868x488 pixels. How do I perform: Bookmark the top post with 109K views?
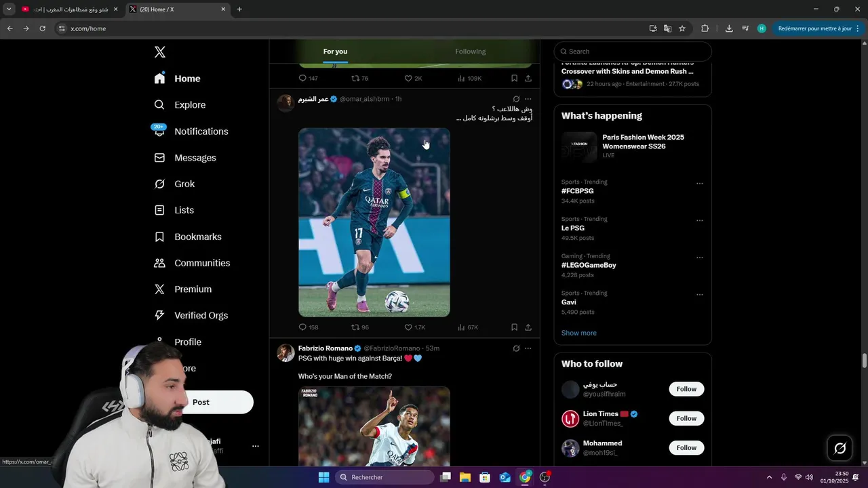(x=514, y=79)
